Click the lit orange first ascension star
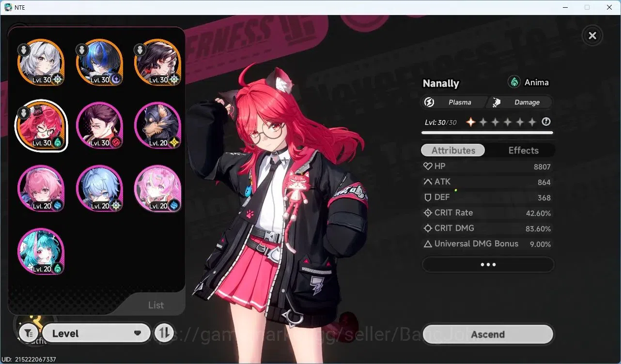The height and width of the screenshot is (364, 621). [x=471, y=122]
